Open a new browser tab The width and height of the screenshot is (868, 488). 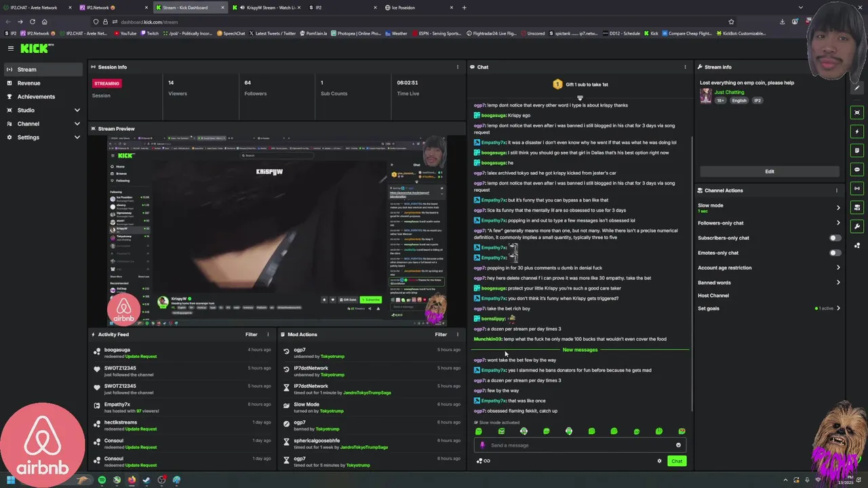pyautogui.click(x=464, y=7)
